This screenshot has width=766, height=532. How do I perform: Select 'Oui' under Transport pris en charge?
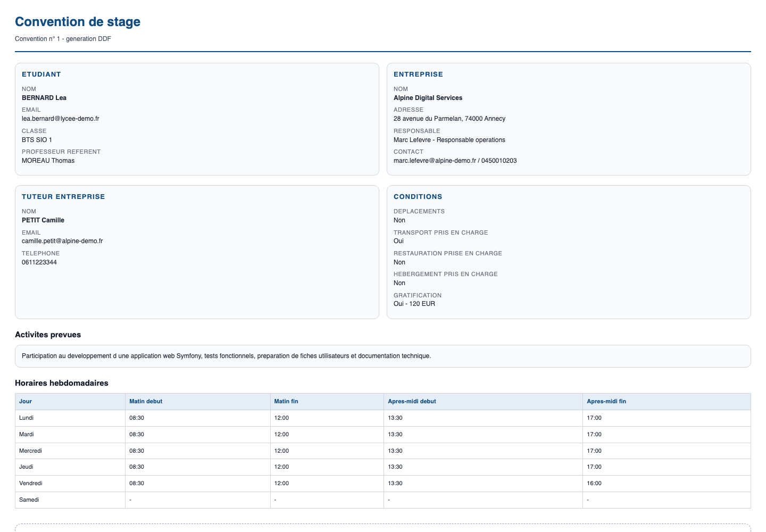pos(398,241)
